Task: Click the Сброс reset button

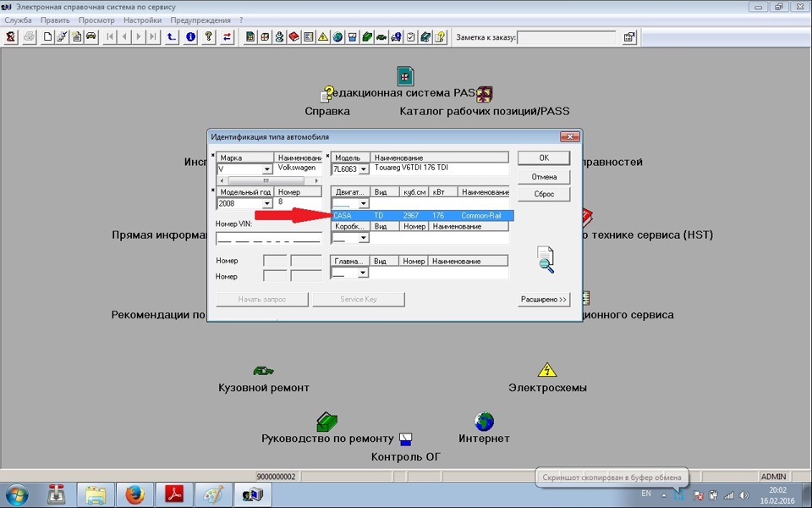Action: pos(544,194)
